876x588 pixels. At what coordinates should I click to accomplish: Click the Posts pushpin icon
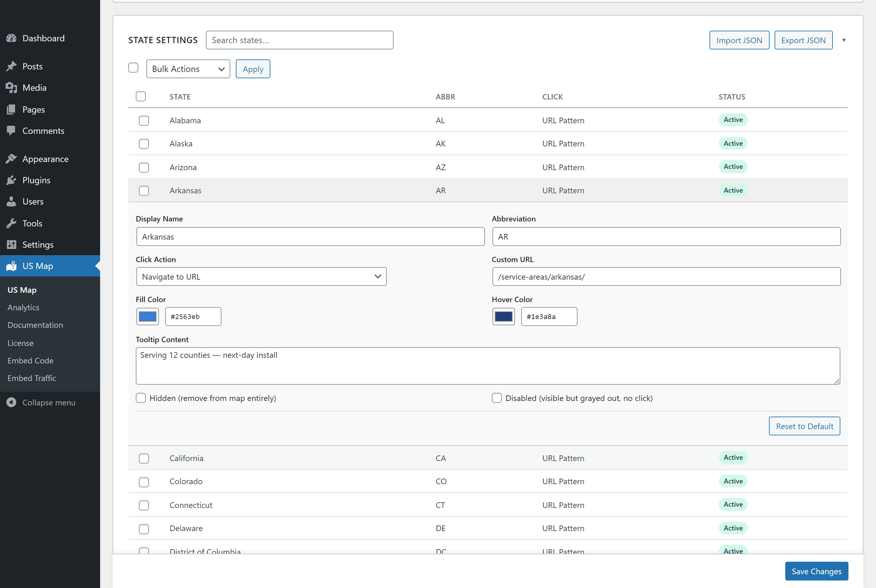click(x=12, y=66)
